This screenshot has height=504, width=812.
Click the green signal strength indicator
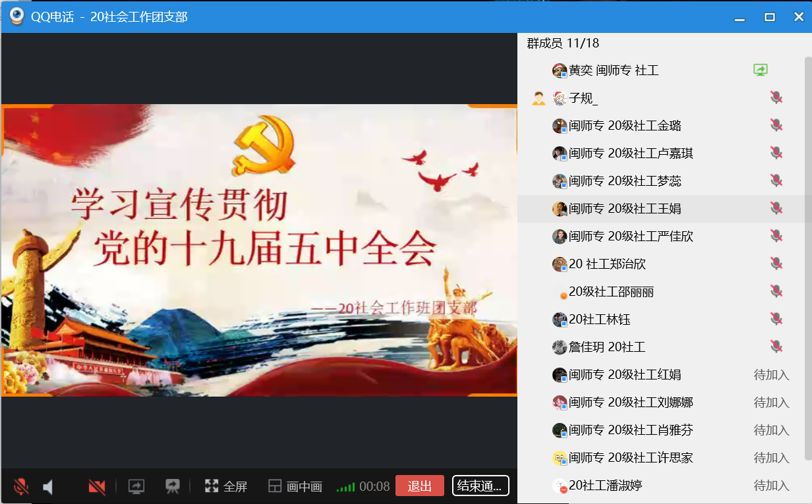pyautogui.click(x=345, y=488)
